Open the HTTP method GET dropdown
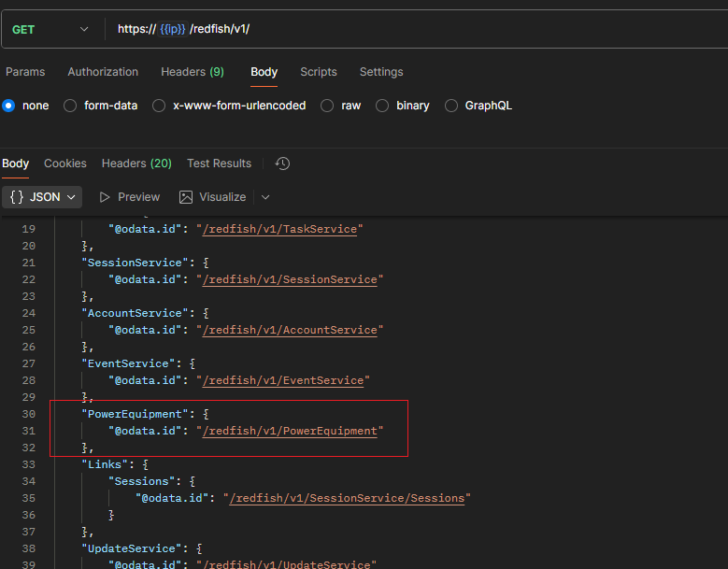 click(x=50, y=29)
